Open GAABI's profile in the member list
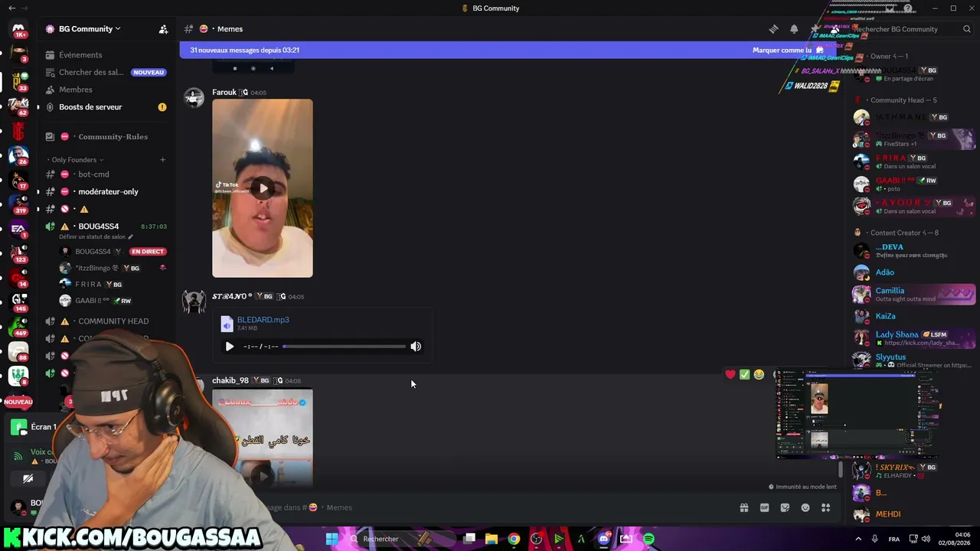The image size is (980, 551). tap(914, 184)
